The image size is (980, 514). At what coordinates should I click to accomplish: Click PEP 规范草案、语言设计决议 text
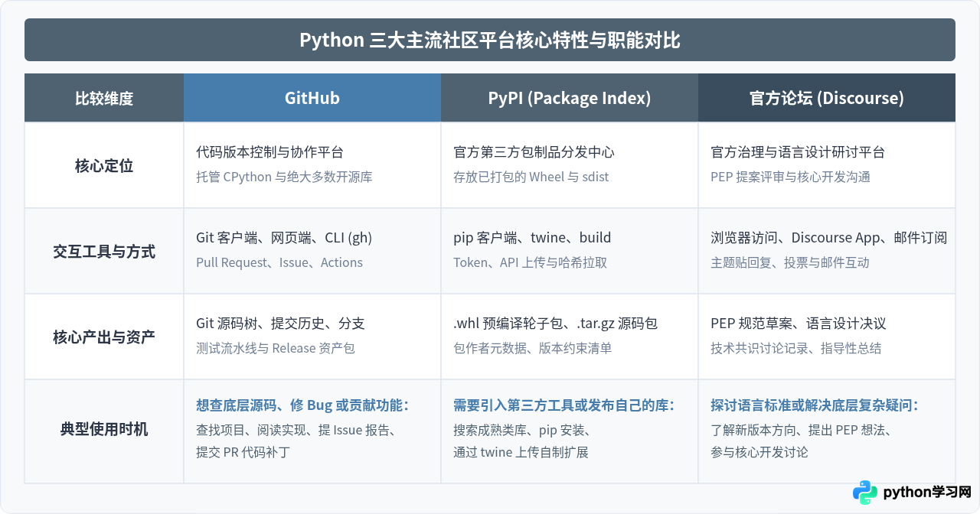tap(799, 324)
